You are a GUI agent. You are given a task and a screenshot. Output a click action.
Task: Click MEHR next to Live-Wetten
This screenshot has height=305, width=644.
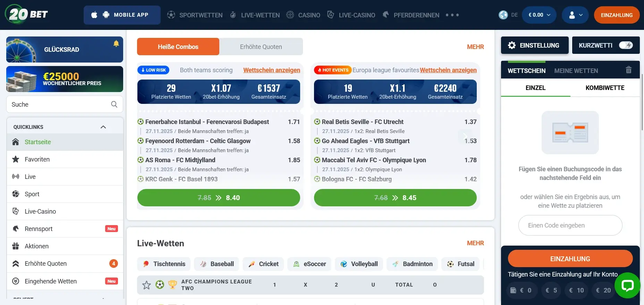pos(475,243)
